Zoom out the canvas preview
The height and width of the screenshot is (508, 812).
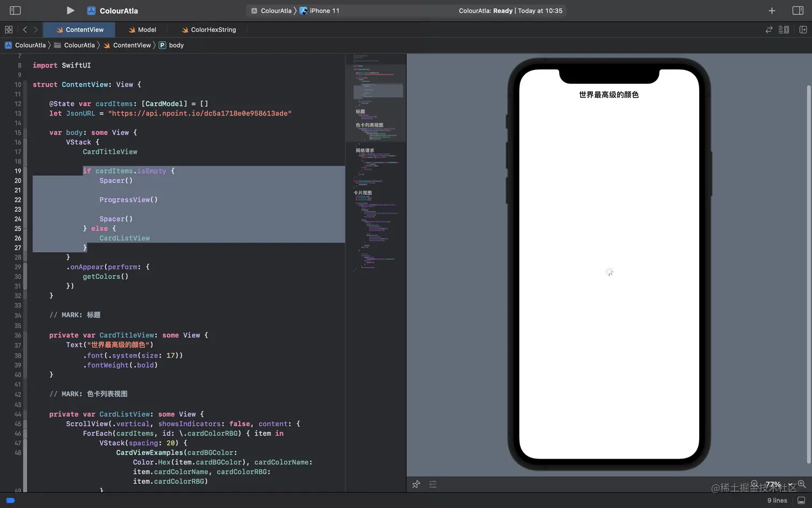pyautogui.click(x=755, y=484)
